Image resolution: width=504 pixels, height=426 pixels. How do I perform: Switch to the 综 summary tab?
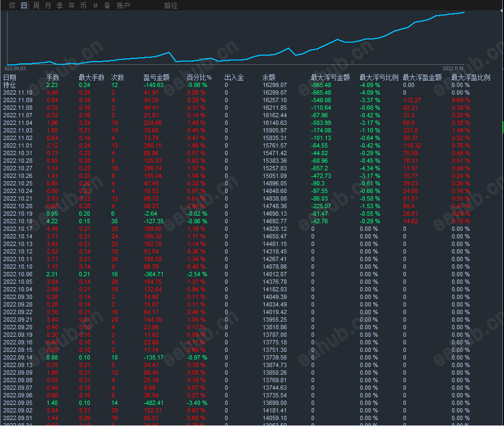(x=12, y=5)
